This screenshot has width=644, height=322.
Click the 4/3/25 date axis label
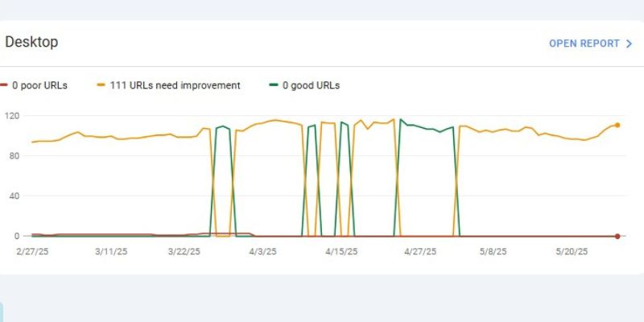[262, 252]
